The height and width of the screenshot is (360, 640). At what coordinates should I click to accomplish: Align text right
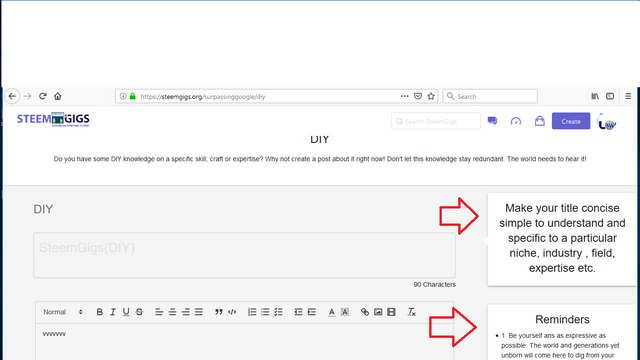tap(186, 312)
